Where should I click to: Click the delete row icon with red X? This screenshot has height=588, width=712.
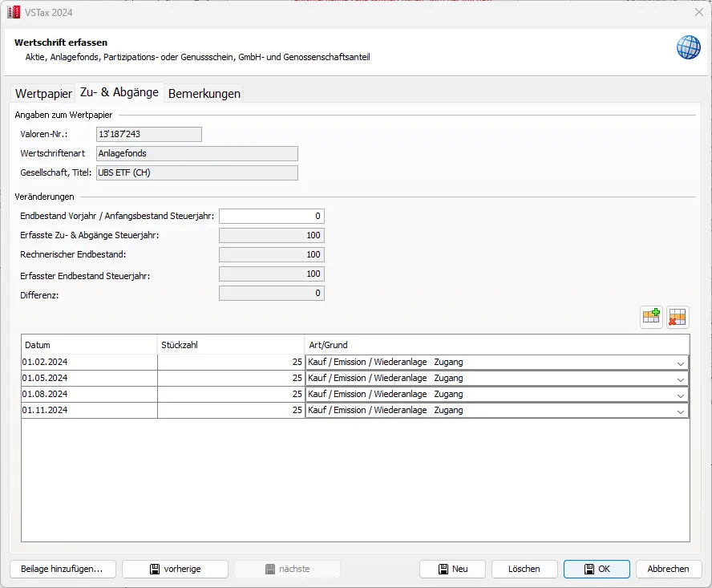(x=678, y=317)
